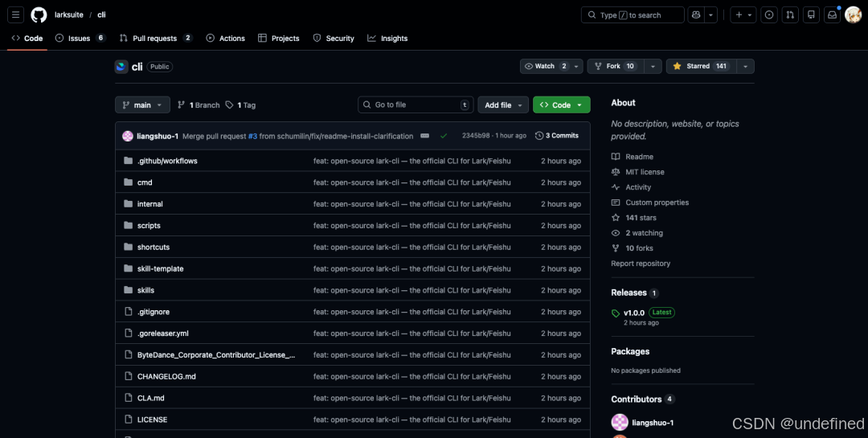868x438 pixels.
Task: Open the Insights tab
Action: click(387, 39)
